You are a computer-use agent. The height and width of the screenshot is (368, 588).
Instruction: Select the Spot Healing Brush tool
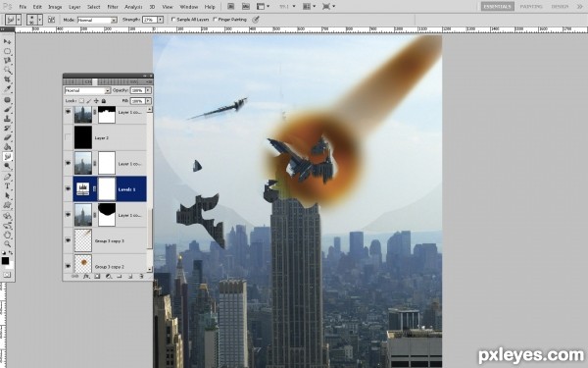[7, 100]
